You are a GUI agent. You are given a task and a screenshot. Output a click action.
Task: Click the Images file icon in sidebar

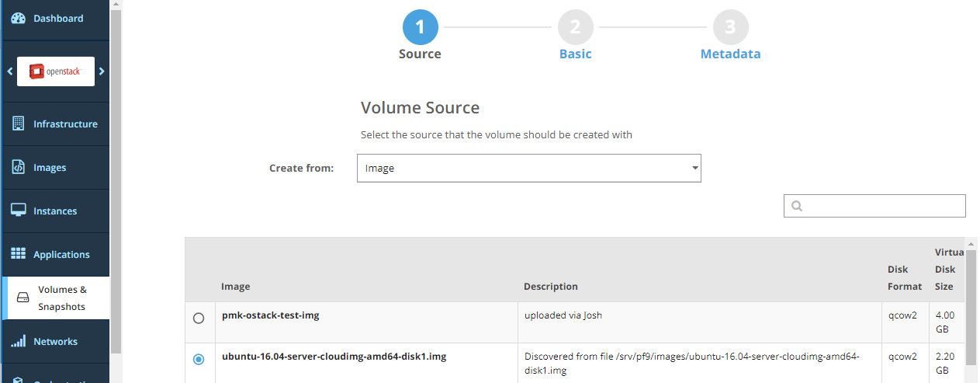19,167
